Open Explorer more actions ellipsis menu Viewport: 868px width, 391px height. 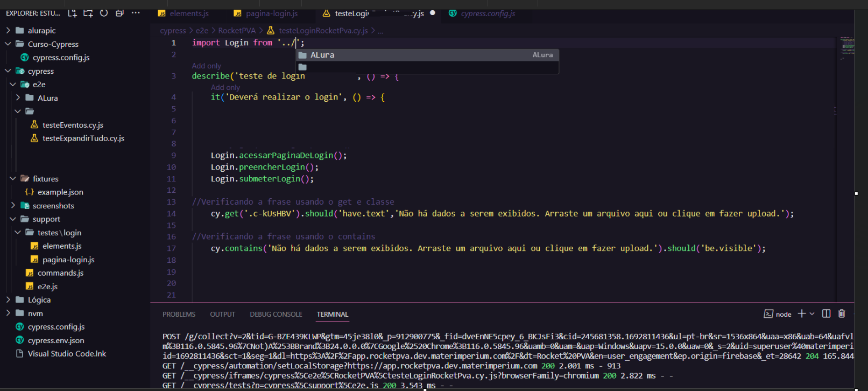coord(136,13)
